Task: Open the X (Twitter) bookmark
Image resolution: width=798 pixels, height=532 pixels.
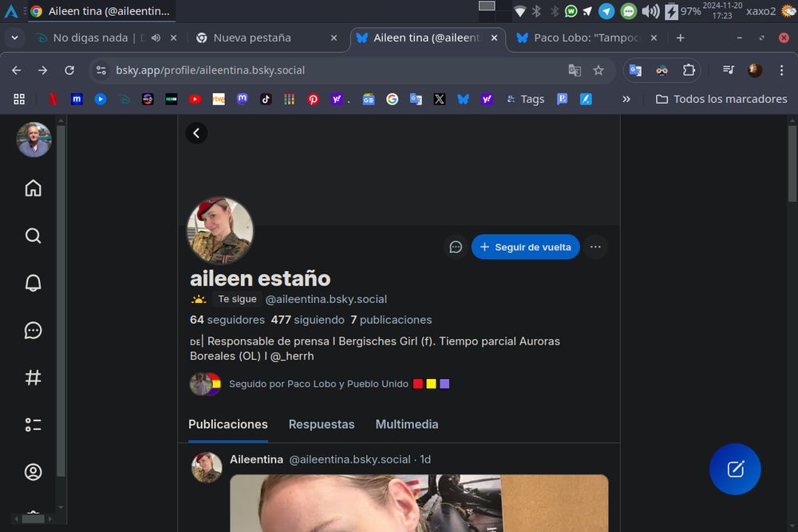Action: (439, 99)
